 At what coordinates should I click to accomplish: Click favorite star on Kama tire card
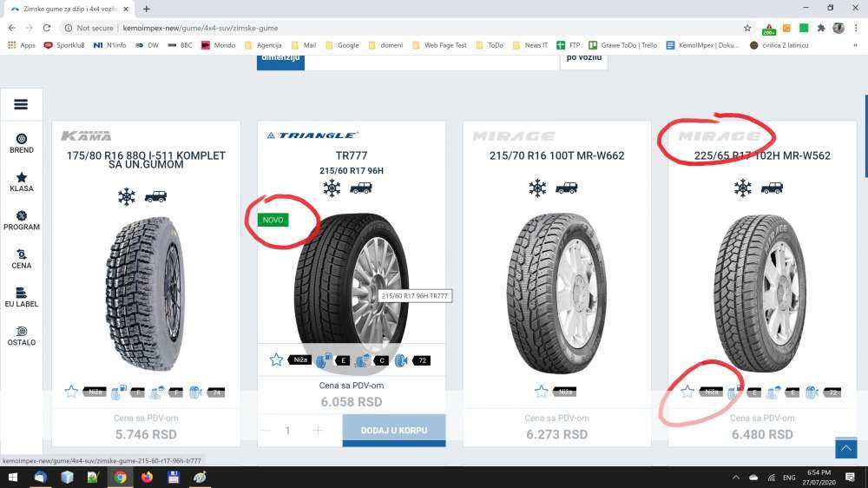[x=71, y=392]
